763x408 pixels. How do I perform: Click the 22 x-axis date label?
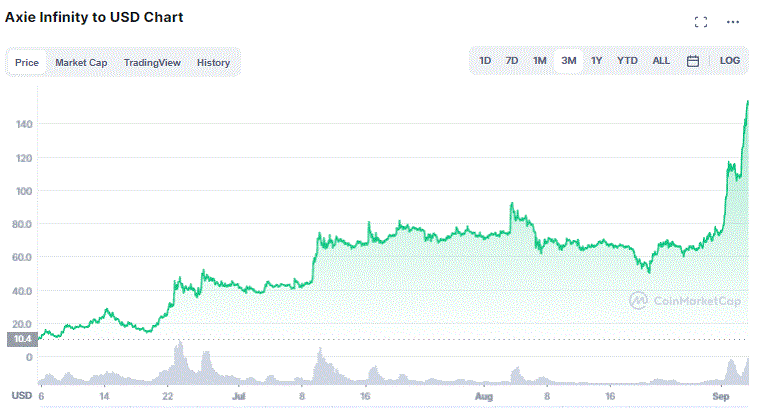[167, 396]
